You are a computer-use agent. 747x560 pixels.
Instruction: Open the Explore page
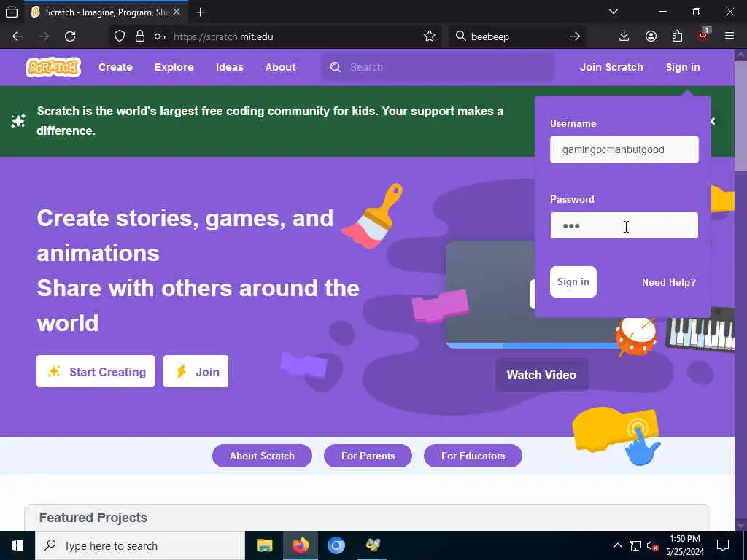pos(174,67)
